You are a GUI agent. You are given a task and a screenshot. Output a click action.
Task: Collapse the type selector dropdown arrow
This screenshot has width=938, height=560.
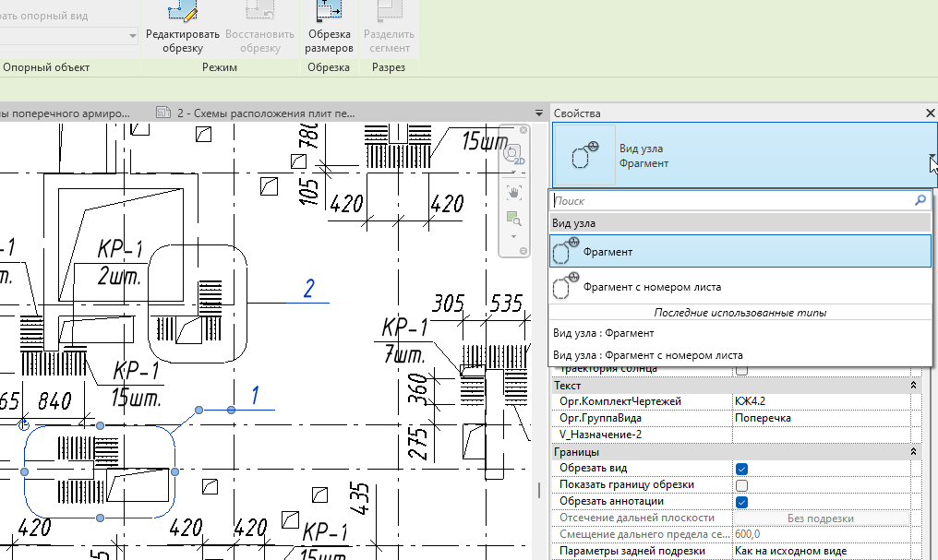(x=932, y=158)
